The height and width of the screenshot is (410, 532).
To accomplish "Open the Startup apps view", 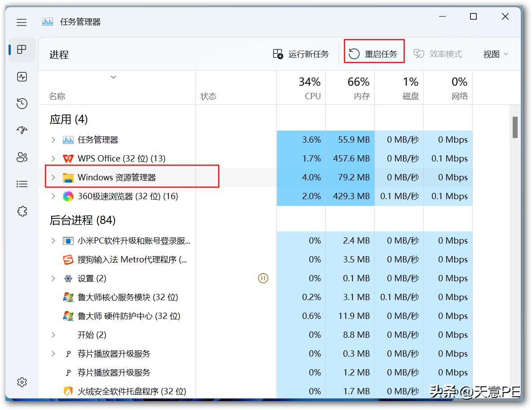I will pos(21,131).
